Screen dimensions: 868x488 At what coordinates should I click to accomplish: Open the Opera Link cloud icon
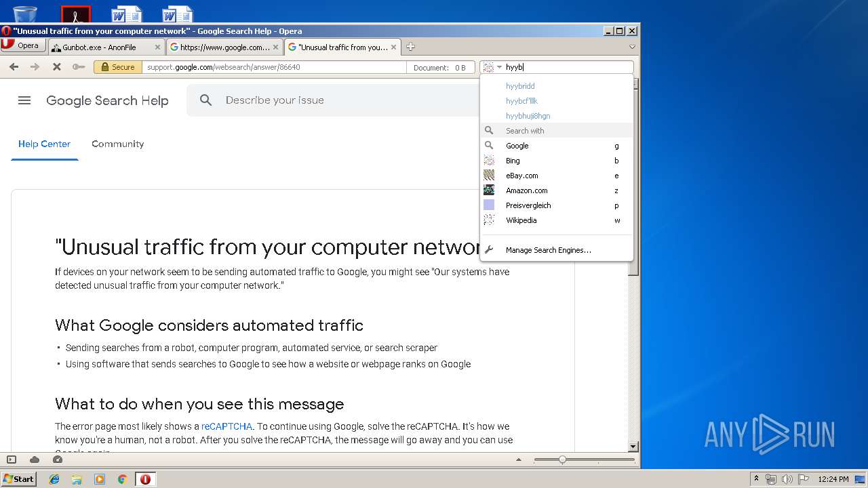click(35, 460)
